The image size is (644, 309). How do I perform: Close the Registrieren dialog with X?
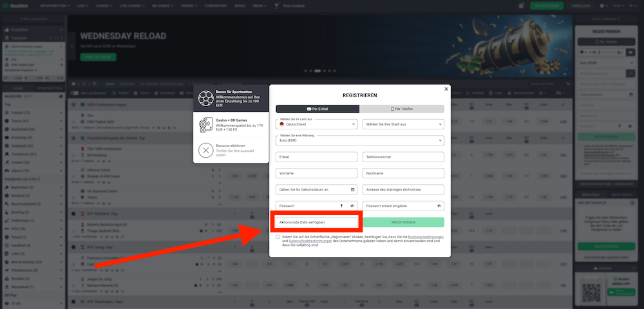[446, 89]
